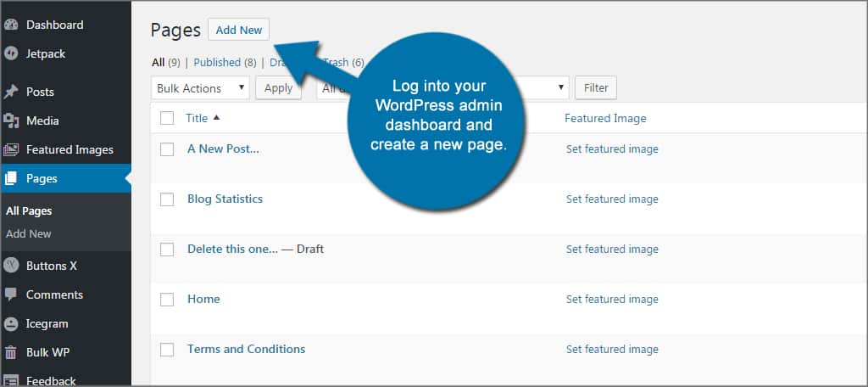Tick the Terms and Conditions checkbox
868x387 pixels.
point(167,350)
